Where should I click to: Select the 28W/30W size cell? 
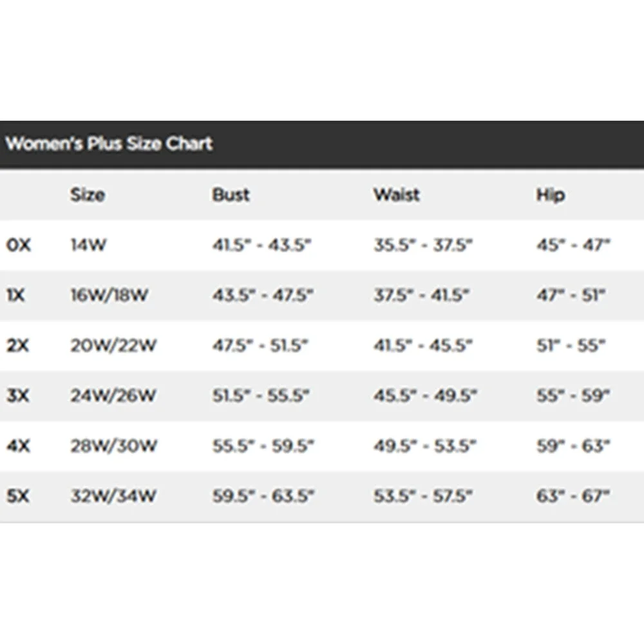[114, 446]
